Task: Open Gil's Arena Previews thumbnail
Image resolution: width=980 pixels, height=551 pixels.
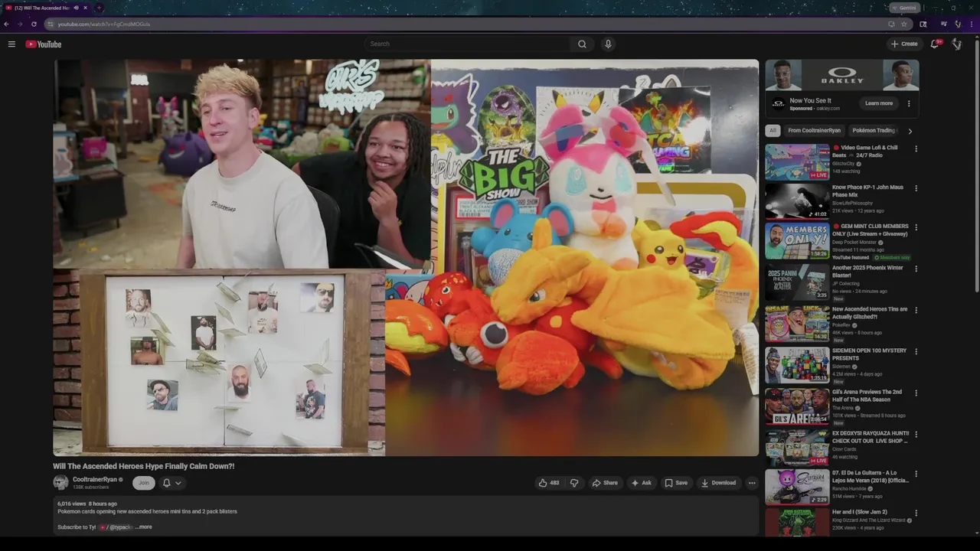Action: pyautogui.click(x=797, y=406)
